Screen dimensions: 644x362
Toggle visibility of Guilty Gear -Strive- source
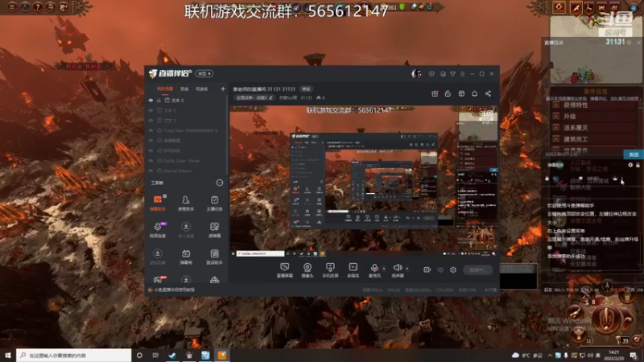pos(151,160)
